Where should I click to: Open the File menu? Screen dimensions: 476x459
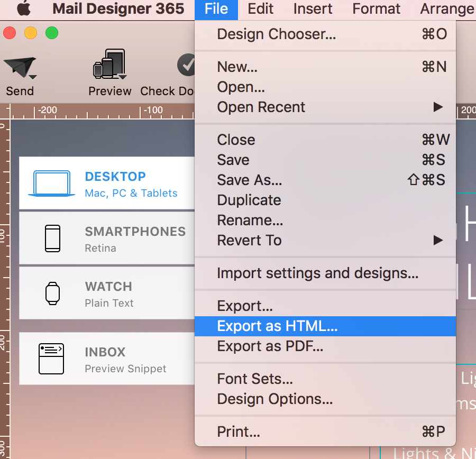[216, 9]
